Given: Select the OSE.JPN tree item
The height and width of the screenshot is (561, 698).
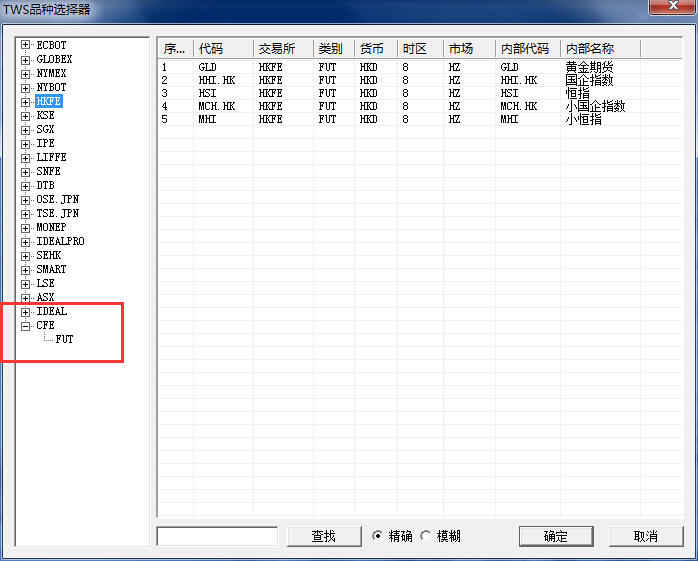Looking at the screenshot, I should (x=58, y=199).
